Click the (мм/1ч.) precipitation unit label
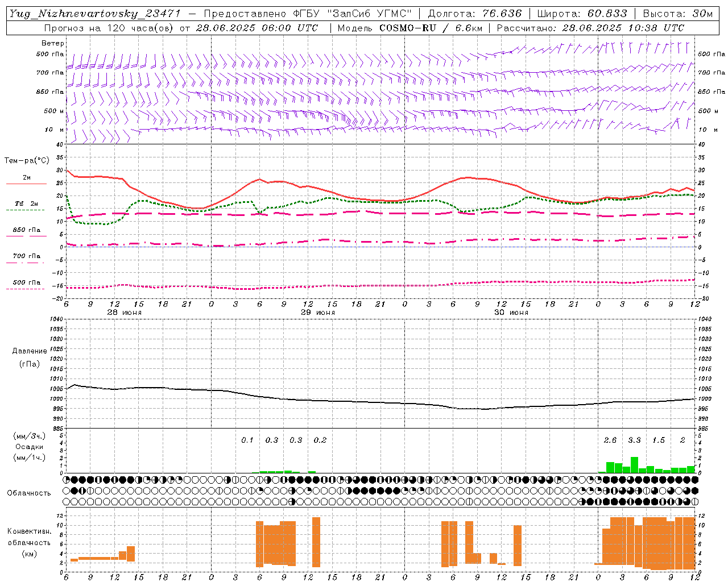The height and width of the screenshot is (582, 728). [x=29, y=458]
